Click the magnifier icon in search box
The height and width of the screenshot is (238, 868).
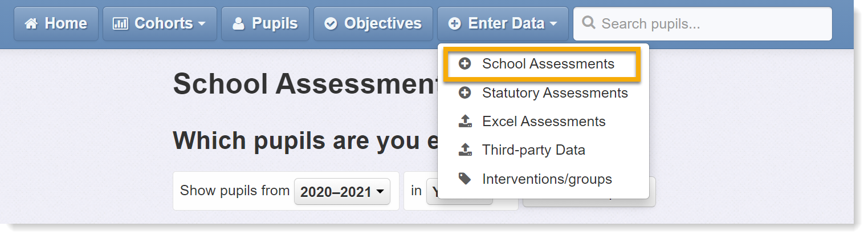pyautogui.click(x=589, y=23)
